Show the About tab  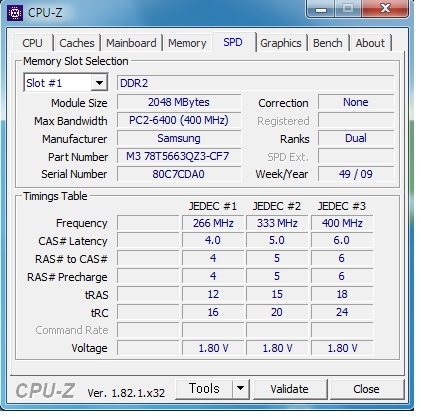coord(370,43)
